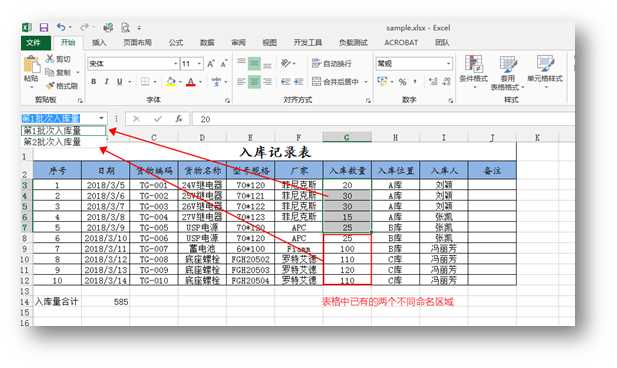Click the percent style (%) icon
The width and height of the screenshot is (617, 368).
(402, 82)
